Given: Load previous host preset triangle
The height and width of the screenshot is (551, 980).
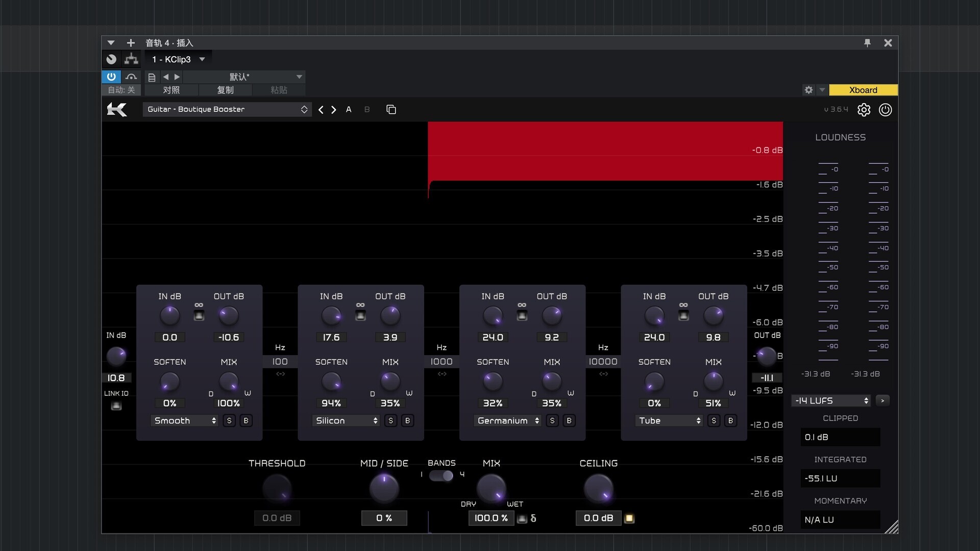Looking at the screenshot, I should coord(165,77).
